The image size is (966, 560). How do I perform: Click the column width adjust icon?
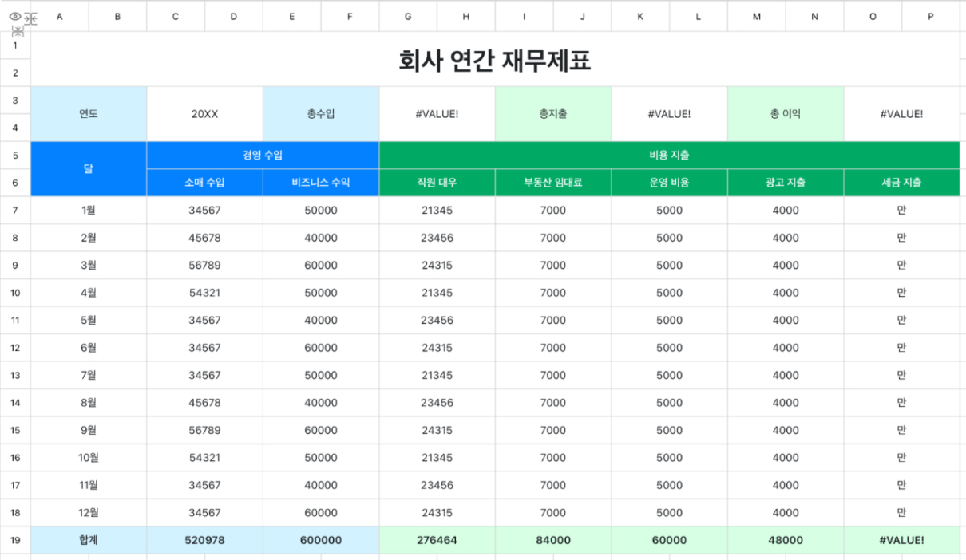tap(30, 19)
